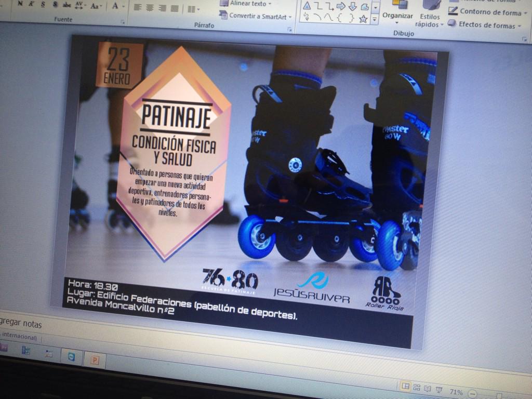Viewport: 532px width, 399px height.
Task: Select the JesusRuiver logo image
Action: pyautogui.click(x=312, y=288)
